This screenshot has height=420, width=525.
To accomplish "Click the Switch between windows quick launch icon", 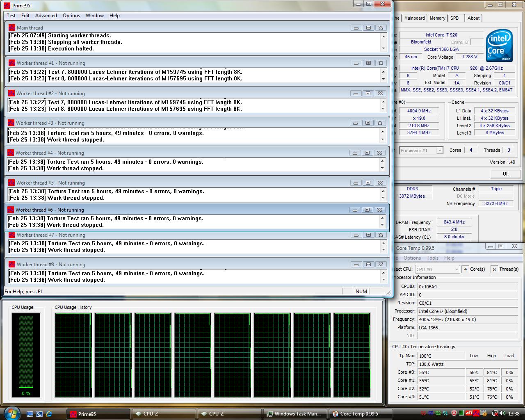I will pos(39,414).
